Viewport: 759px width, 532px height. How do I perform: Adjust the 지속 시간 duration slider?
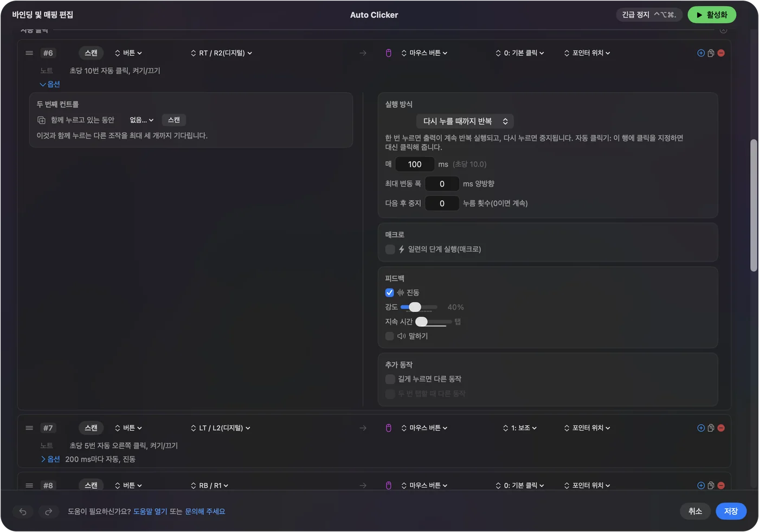coord(434,322)
